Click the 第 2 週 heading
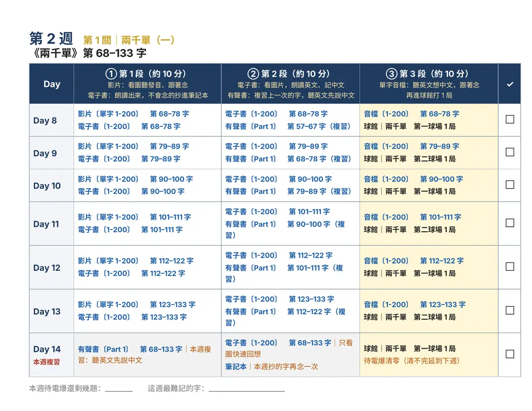532x411 pixels. pos(51,38)
